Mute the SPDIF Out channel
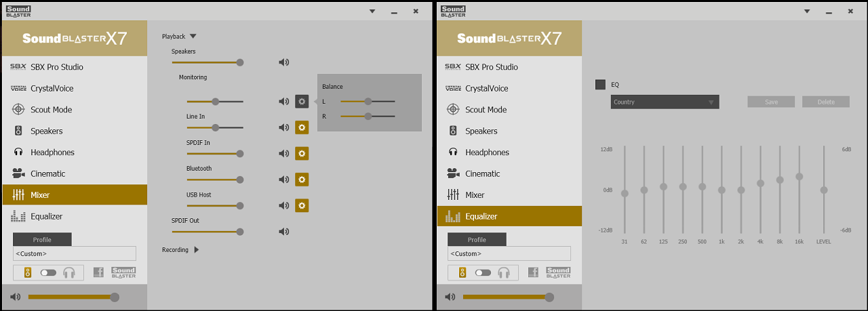The width and height of the screenshot is (868, 311). (x=283, y=232)
